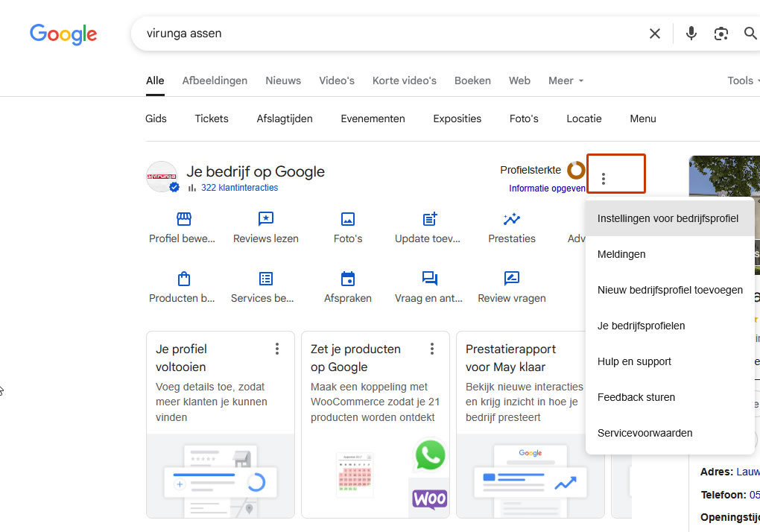Viewport: 760px width, 532px height.
Task: Choose Nieuw bedrijfsprofiel toevoegen
Action: [x=670, y=291]
